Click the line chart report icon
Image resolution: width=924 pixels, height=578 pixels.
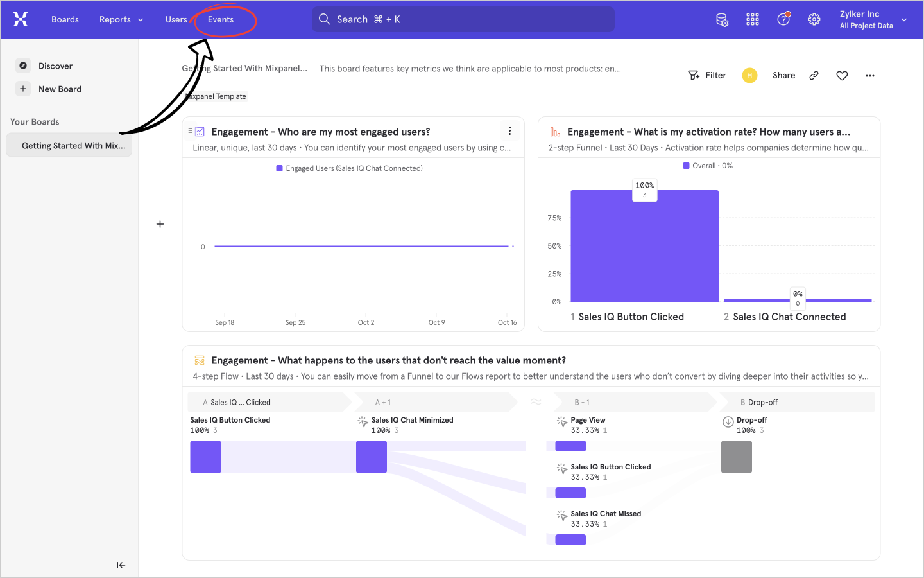coord(200,132)
